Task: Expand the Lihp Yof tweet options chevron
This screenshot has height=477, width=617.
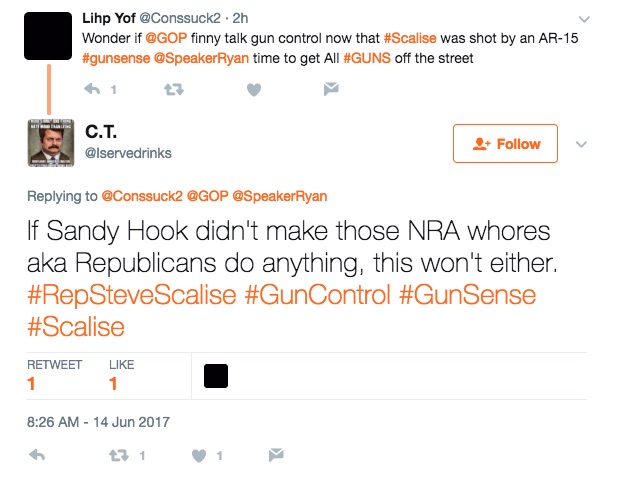Action: tap(585, 20)
